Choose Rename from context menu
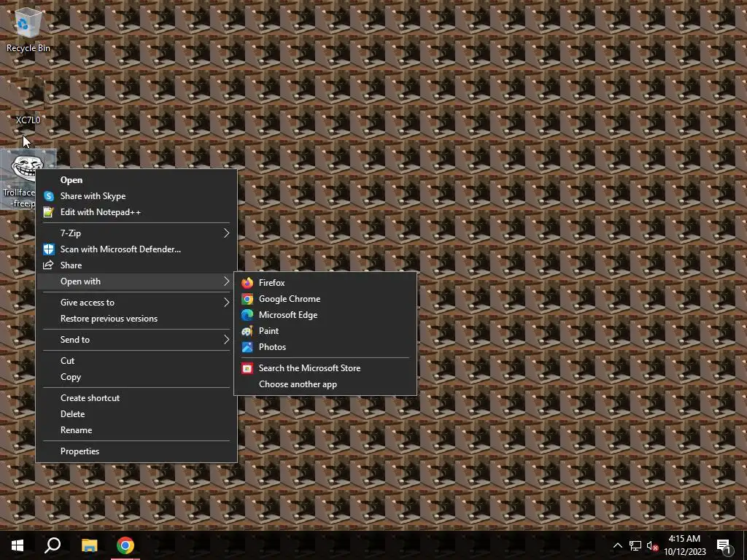747x560 pixels. pyautogui.click(x=136, y=430)
